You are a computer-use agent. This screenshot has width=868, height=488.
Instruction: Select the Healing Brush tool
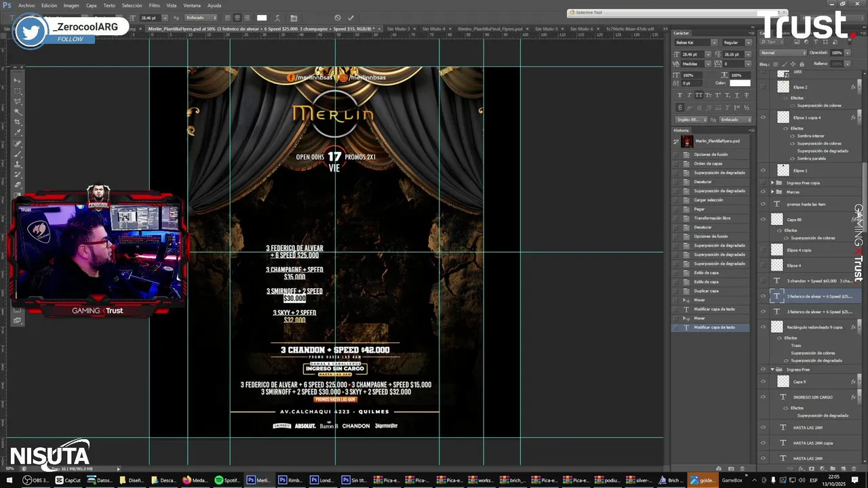18,144
